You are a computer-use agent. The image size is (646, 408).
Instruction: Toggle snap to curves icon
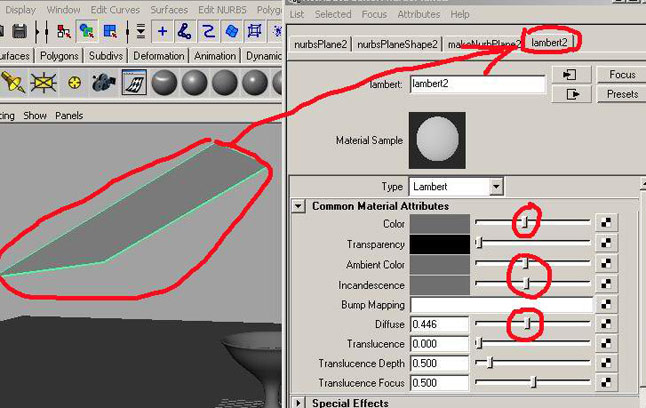coord(185,31)
